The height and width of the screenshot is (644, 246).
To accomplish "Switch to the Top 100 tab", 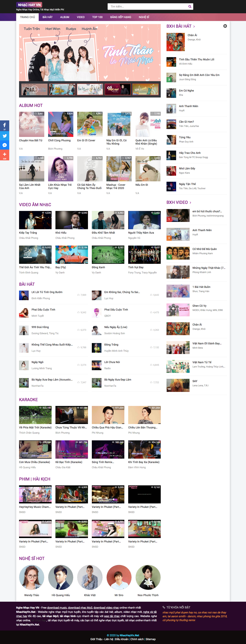I will [97, 17].
